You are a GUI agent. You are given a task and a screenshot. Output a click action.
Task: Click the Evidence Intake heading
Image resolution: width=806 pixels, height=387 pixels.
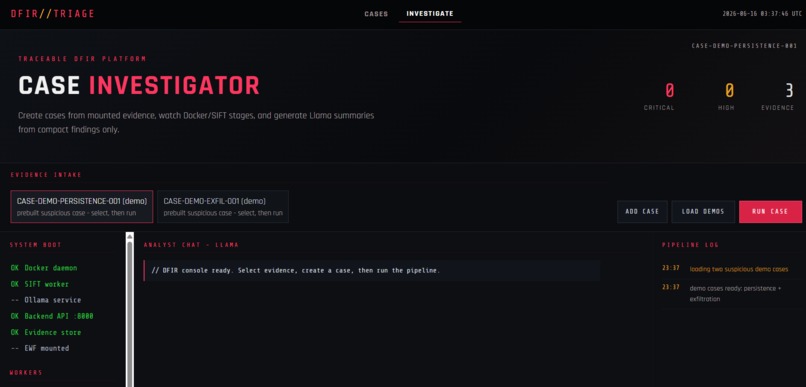(x=46, y=175)
